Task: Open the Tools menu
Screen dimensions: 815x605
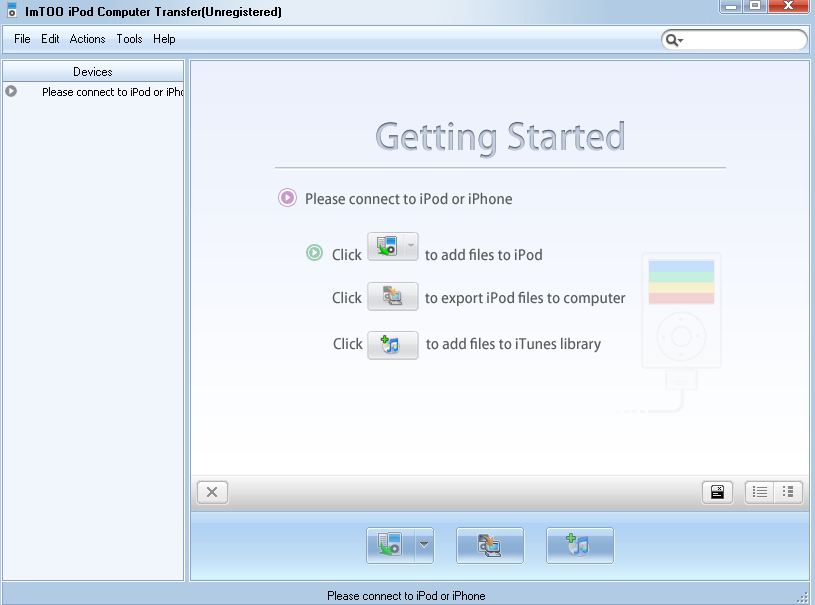Action: 129,39
